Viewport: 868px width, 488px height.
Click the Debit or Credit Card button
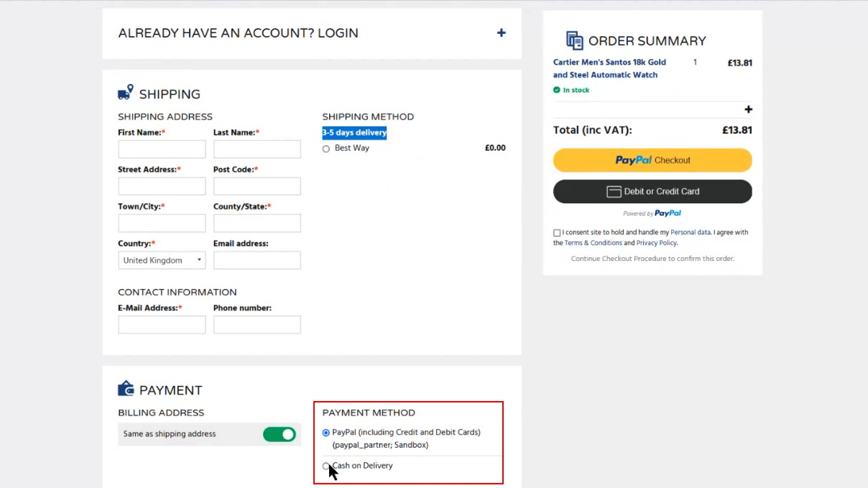(652, 191)
